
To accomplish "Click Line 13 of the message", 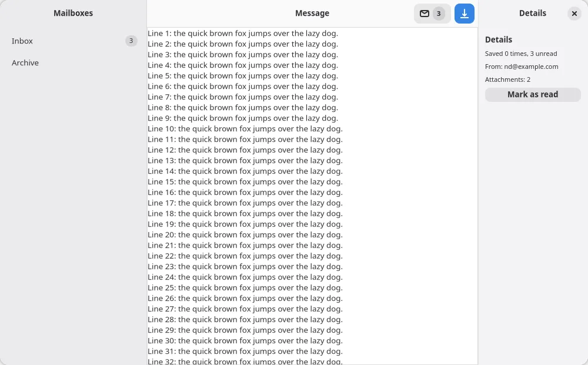I will [x=245, y=160].
